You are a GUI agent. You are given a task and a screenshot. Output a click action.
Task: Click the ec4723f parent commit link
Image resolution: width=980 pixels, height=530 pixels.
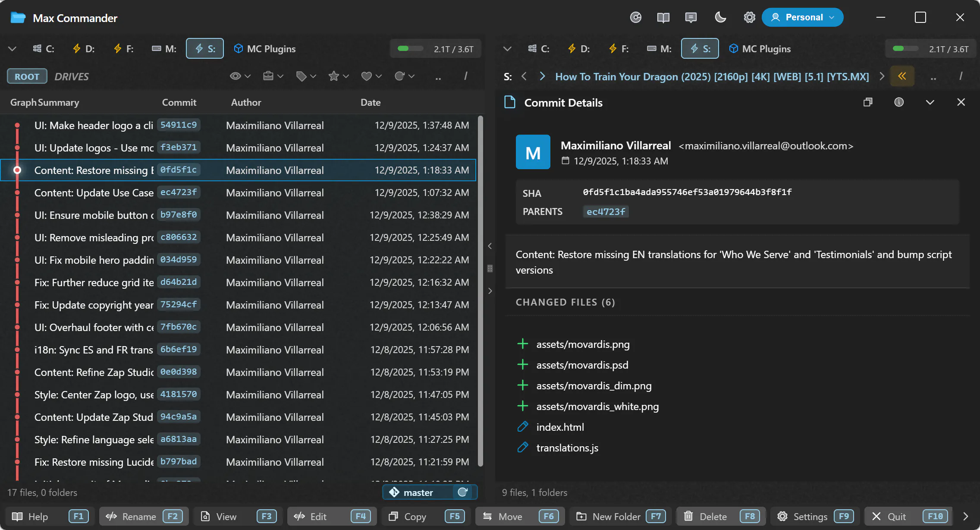[x=606, y=211]
